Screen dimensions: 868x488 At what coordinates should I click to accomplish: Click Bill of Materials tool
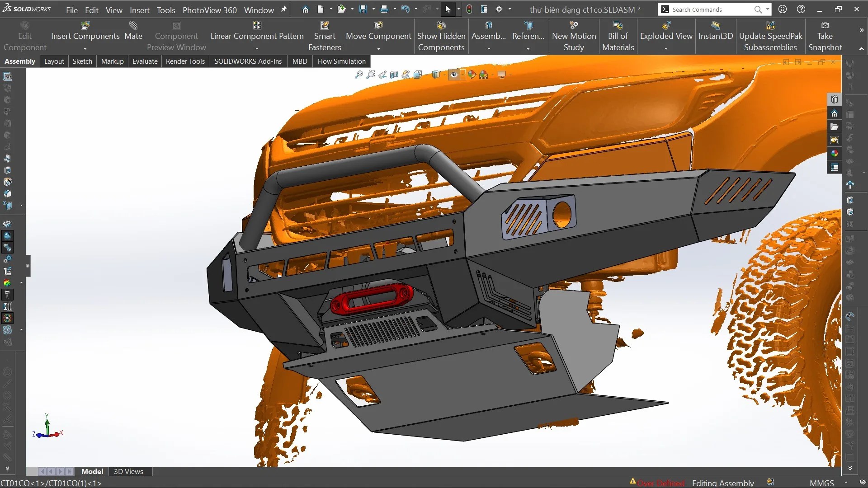point(618,36)
